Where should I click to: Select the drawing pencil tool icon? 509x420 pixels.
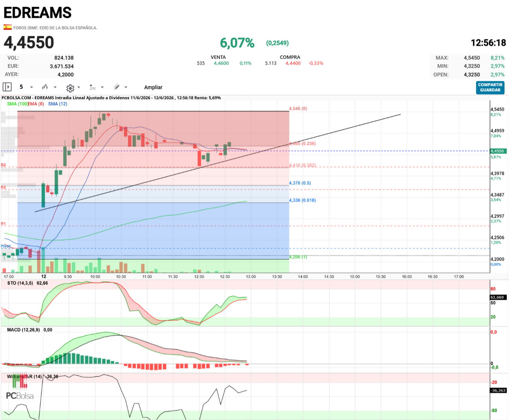point(117,87)
